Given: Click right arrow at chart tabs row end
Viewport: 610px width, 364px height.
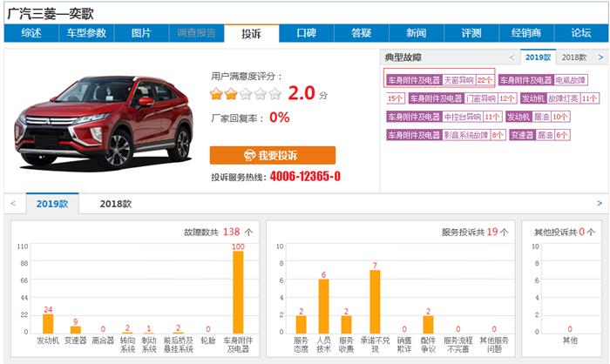Looking at the screenshot, I should (600, 203).
